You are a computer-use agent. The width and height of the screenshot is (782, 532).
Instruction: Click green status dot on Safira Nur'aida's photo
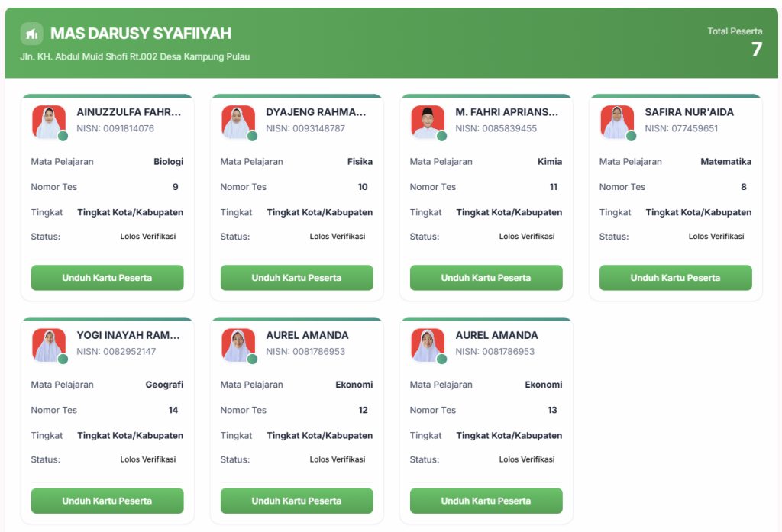pyautogui.click(x=631, y=136)
